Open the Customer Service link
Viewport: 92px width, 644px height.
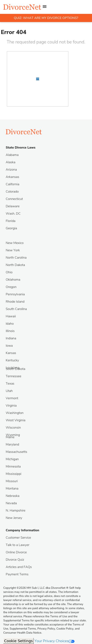18,537
